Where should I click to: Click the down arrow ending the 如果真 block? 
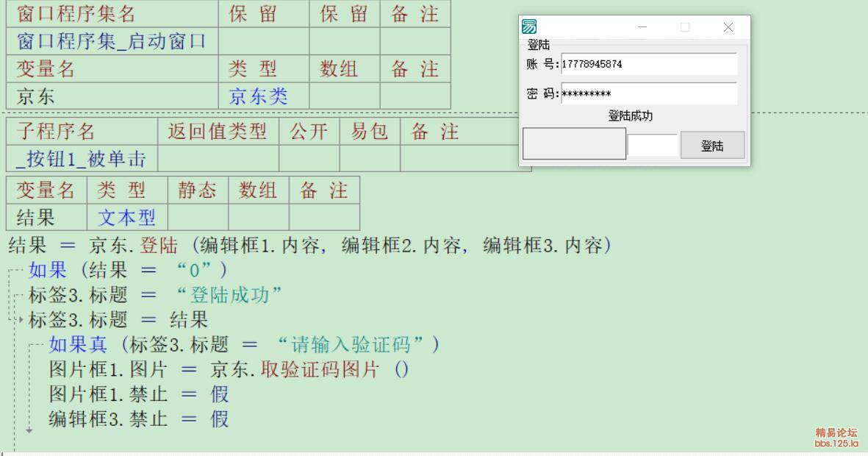click(x=29, y=430)
